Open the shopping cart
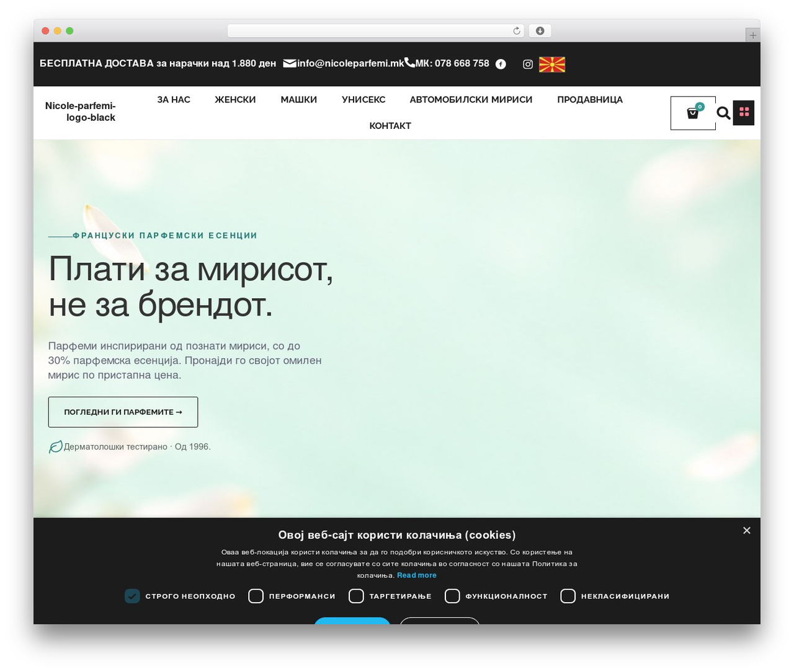Viewport: 794px width, 672px height. point(693,113)
